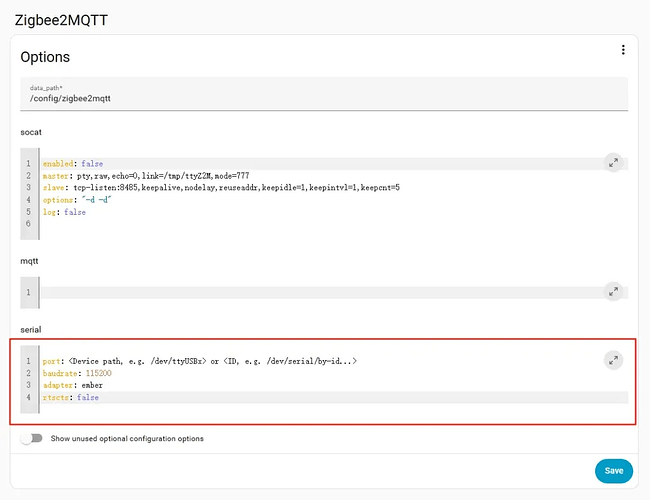Viewport: 650px width, 500px height.
Task: Click the serial 'port:' device path line
Action: tap(199, 361)
